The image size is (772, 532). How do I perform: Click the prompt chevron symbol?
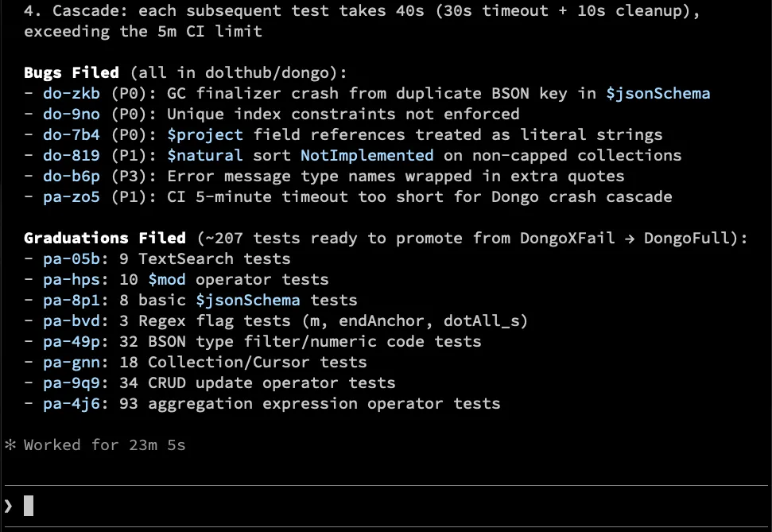point(8,506)
